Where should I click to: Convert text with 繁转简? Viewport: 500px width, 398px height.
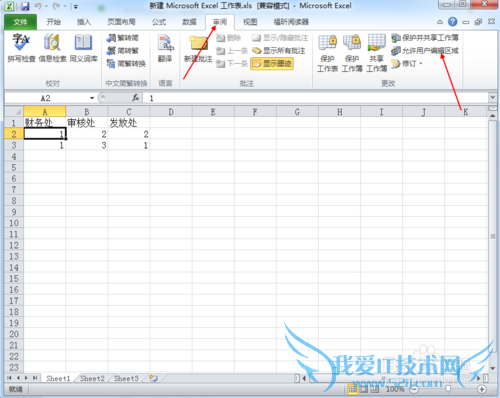(x=123, y=38)
